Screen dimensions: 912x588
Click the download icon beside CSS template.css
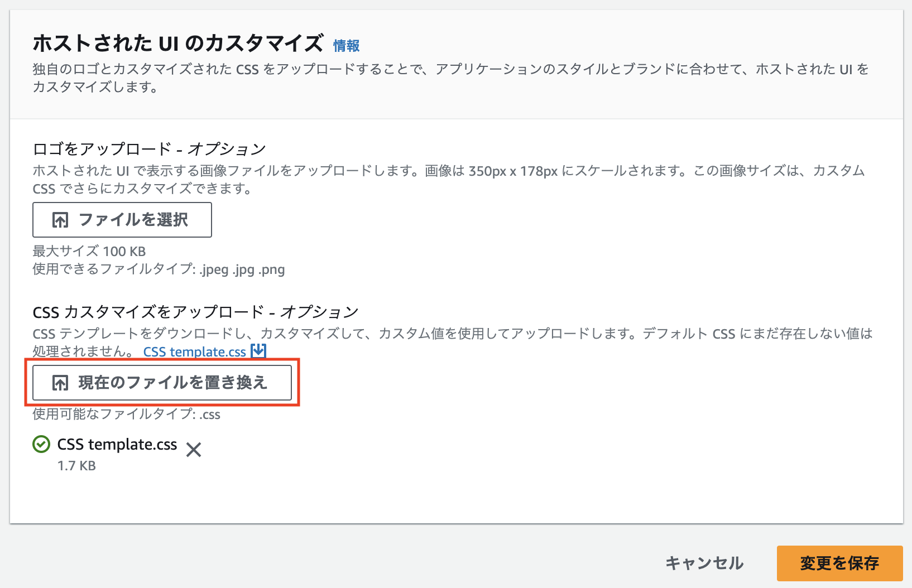[258, 351]
